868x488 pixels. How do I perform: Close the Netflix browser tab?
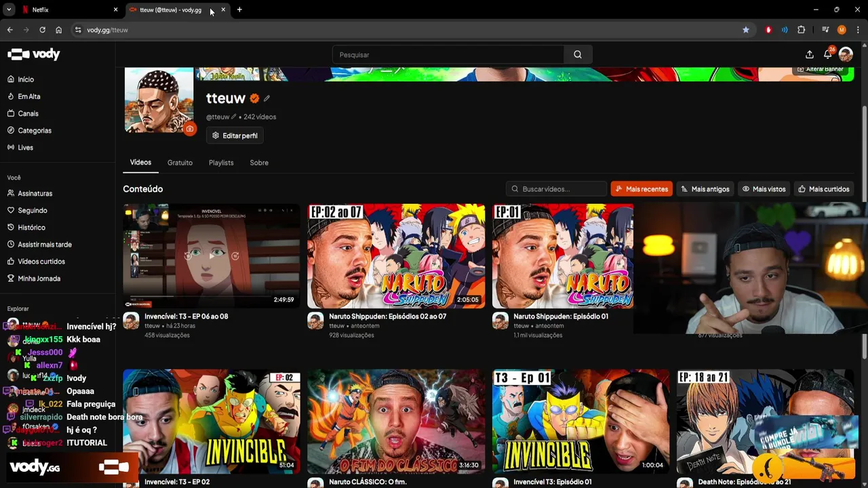click(x=115, y=9)
